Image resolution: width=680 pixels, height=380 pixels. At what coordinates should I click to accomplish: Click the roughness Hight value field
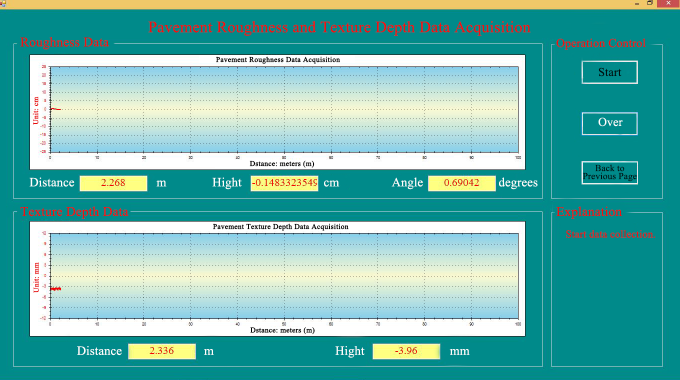(284, 183)
